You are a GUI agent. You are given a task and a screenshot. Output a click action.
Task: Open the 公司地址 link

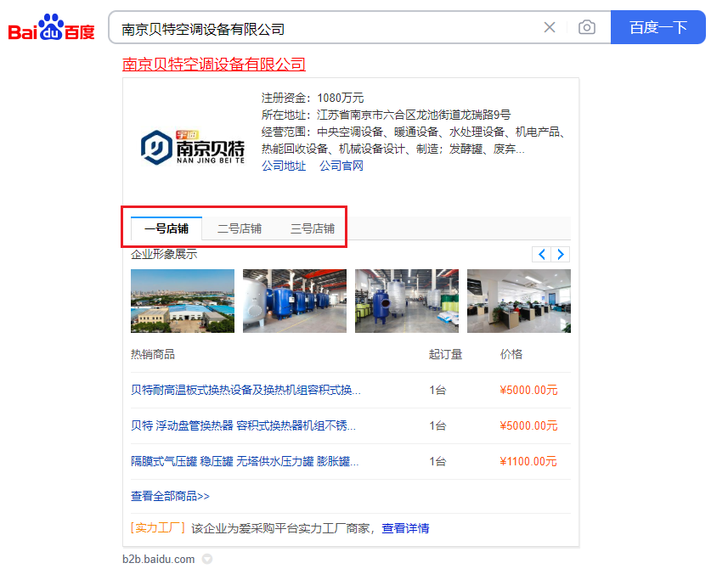(284, 166)
